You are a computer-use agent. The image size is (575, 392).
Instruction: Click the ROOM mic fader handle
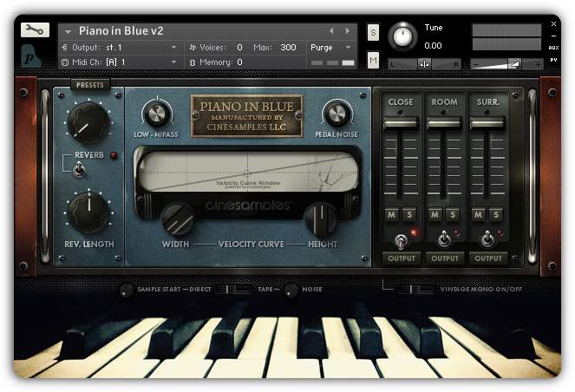coord(444,123)
